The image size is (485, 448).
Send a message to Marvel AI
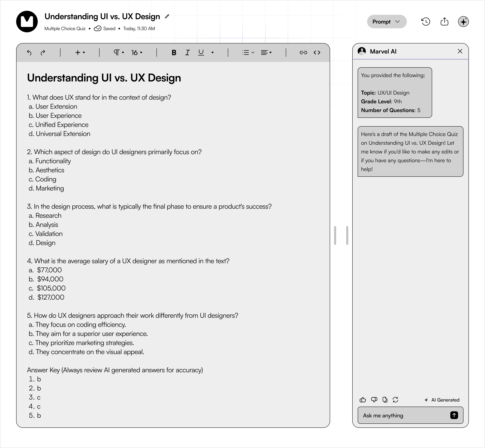coord(454,415)
